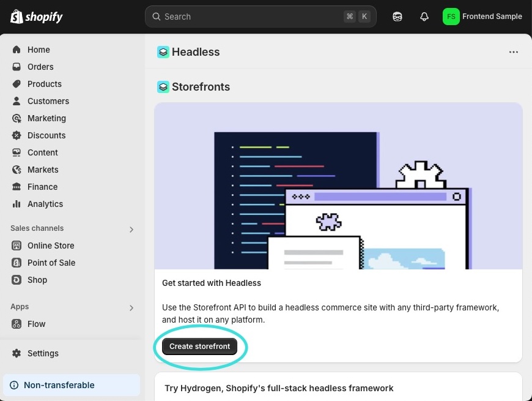This screenshot has height=401, width=532.
Task: Click the FS store avatar
Action: [451, 17]
